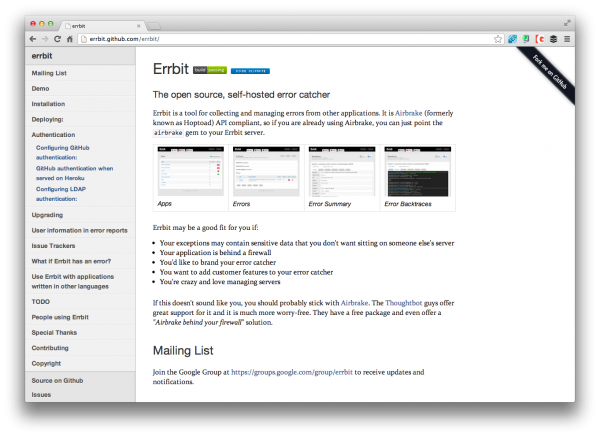Open Use Errbit with applications in other languages
600x437 pixels.
click(x=73, y=281)
